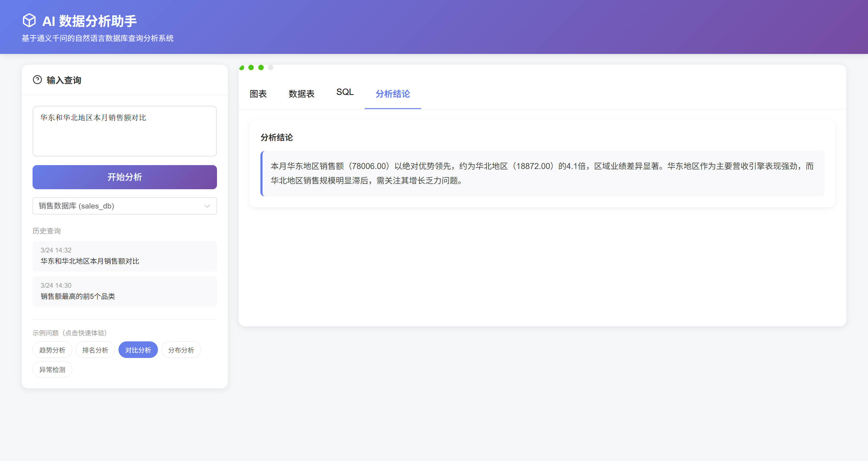
Task: Pick the 分布分析 example tag
Action: point(181,350)
